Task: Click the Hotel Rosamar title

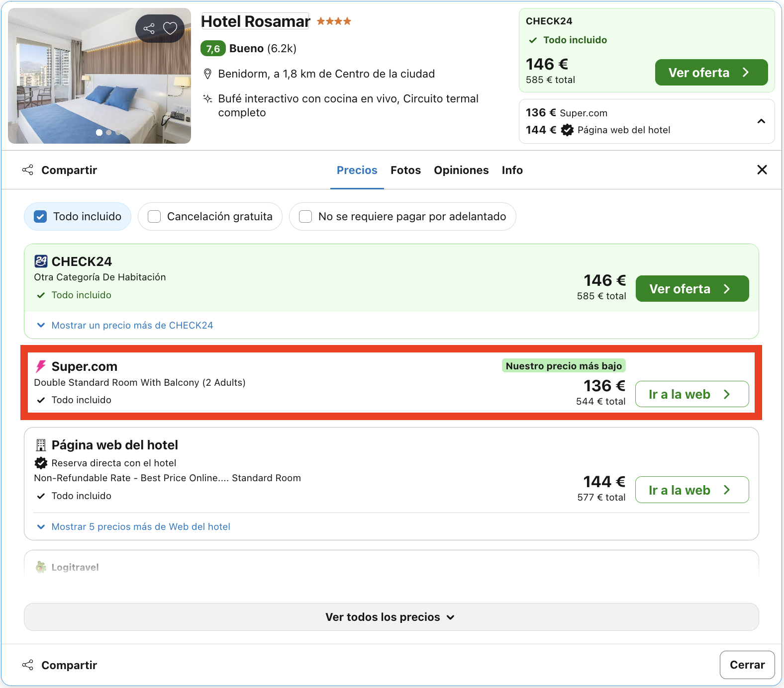Action: tap(255, 21)
